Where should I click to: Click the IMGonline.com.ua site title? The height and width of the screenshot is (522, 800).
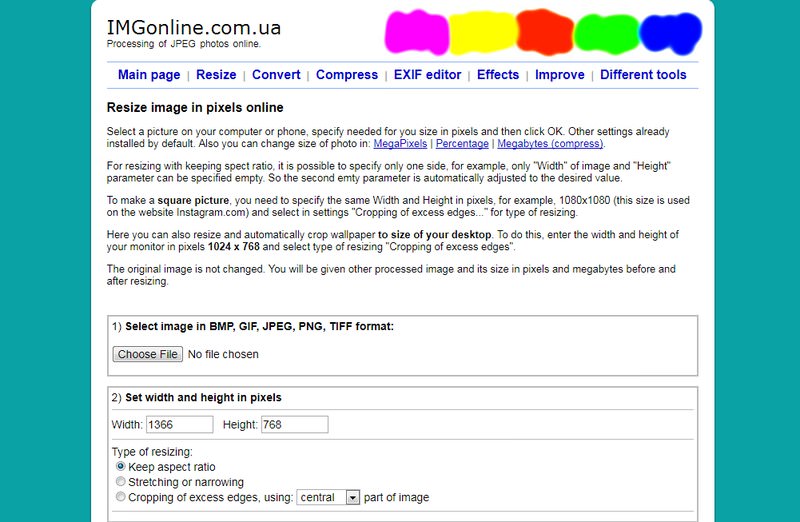click(194, 28)
